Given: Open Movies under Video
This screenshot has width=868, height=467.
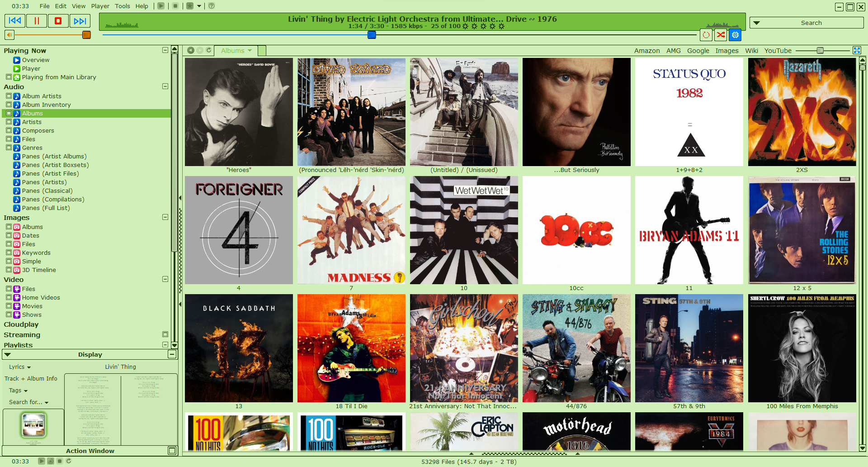Looking at the screenshot, I should click(x=32, y=306).
